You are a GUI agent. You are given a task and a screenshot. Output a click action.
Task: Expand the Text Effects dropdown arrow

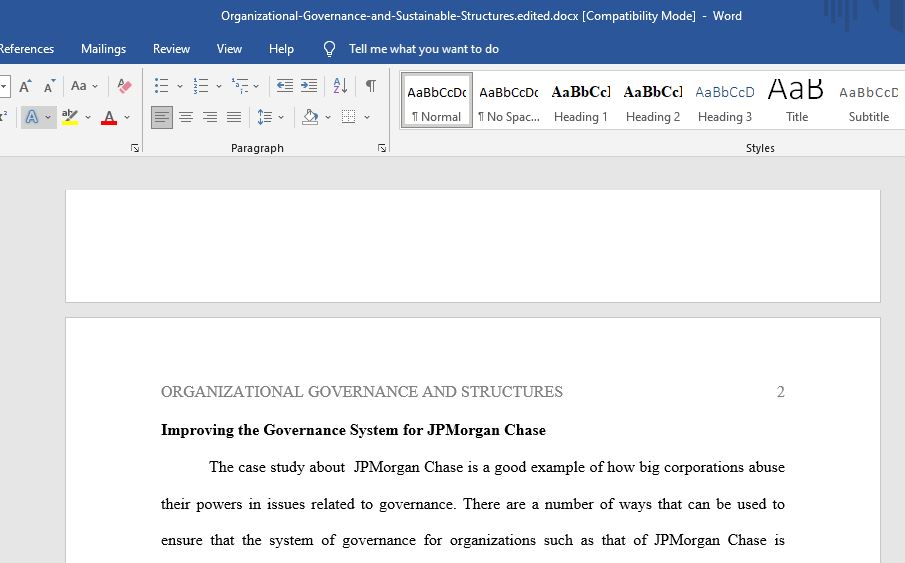[x=48, y=117]
